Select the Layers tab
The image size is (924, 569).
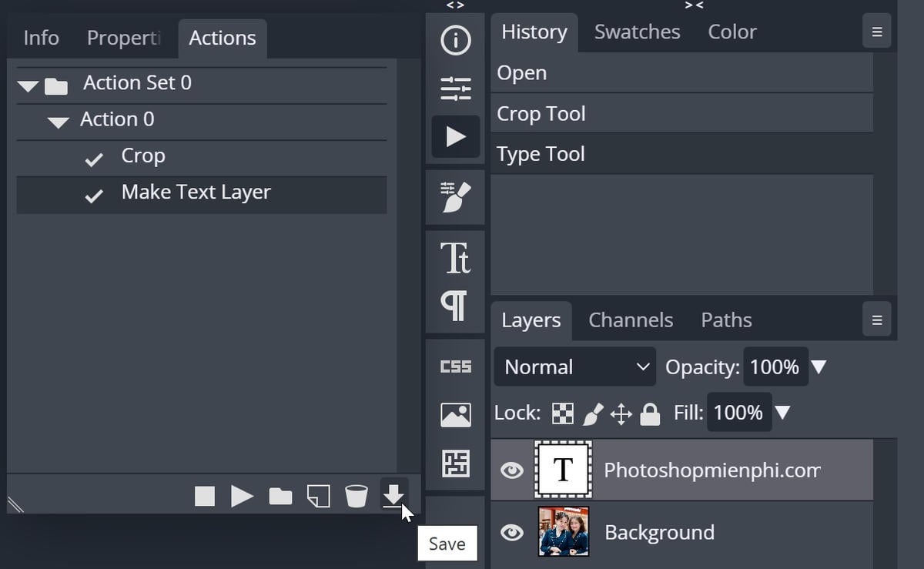pos(531,320)
